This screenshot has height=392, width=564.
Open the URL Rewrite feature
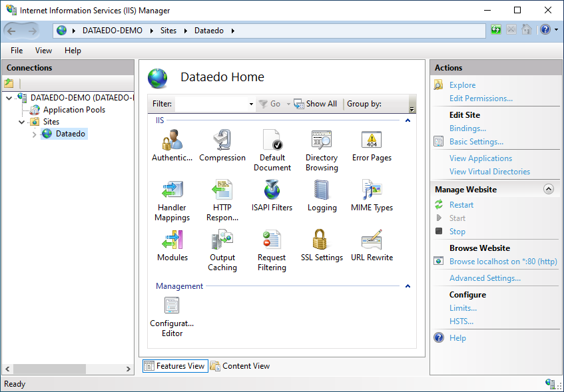click(x=372, y=240)
